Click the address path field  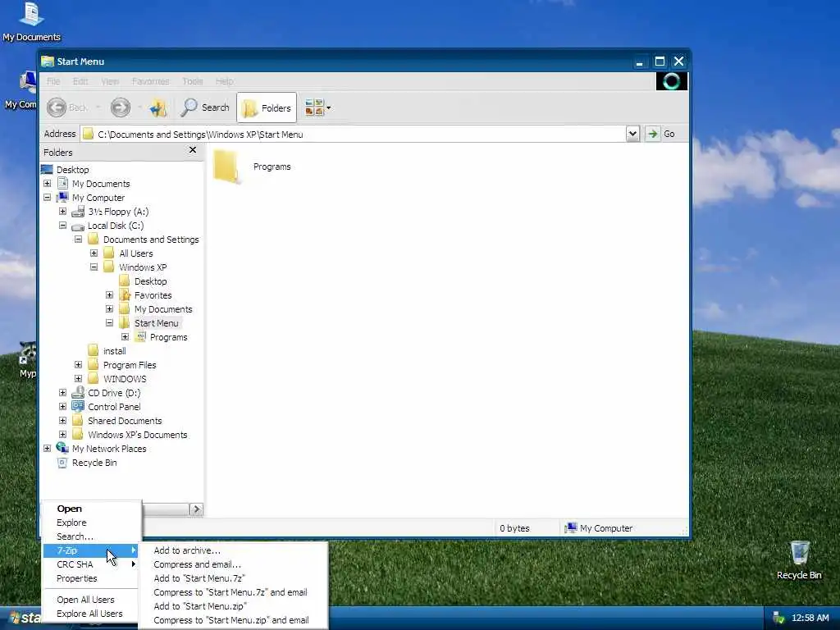(354, 134)
